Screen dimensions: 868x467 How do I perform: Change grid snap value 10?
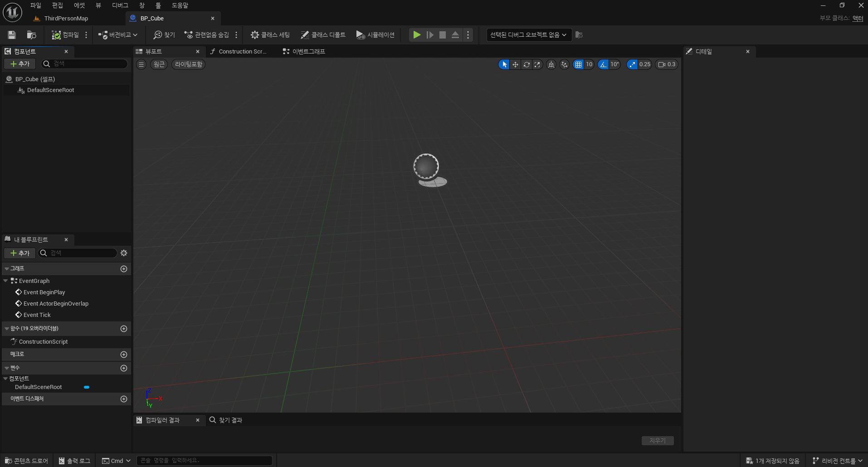coord(589,64)
